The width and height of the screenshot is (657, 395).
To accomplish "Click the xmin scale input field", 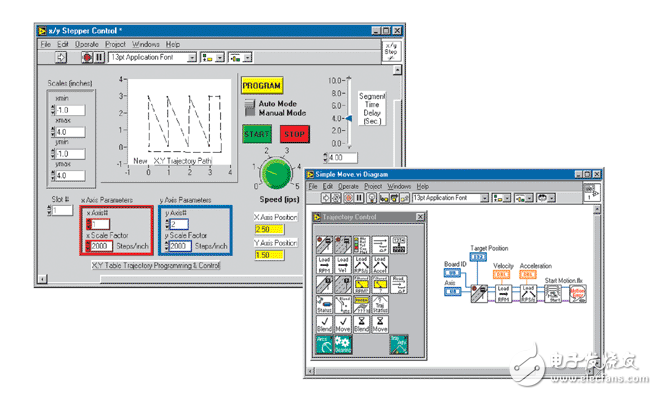I will click(70, 110).
